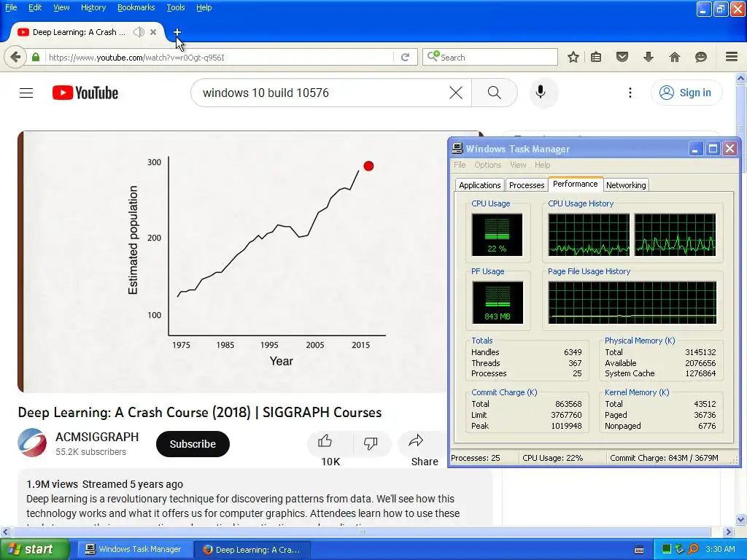This screenshot has width=747, height=560.
Task: Click the green padlock security icon
Action: tap(36, 57)
